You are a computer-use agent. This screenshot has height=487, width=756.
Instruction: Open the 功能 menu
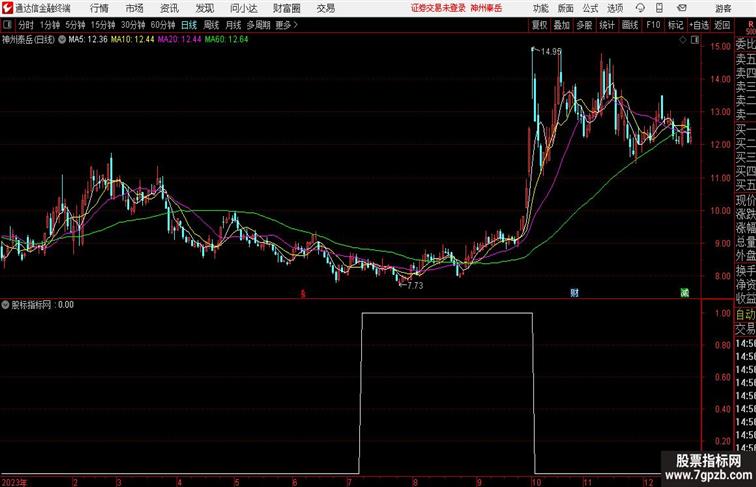pos(541,8)
